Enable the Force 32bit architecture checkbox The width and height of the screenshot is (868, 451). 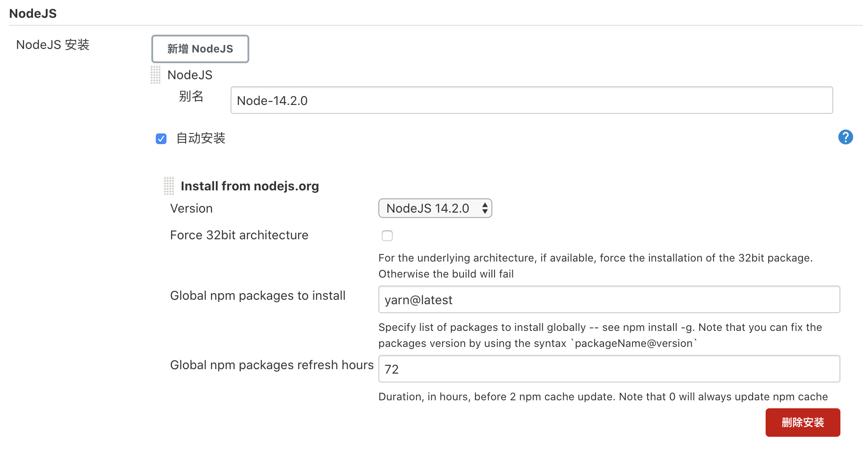point(387,236)
